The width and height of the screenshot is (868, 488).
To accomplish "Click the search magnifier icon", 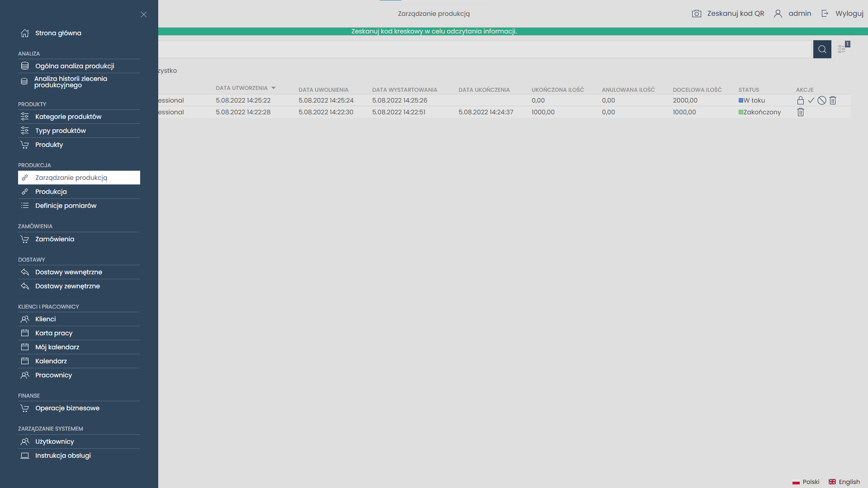I will point(822,49).
